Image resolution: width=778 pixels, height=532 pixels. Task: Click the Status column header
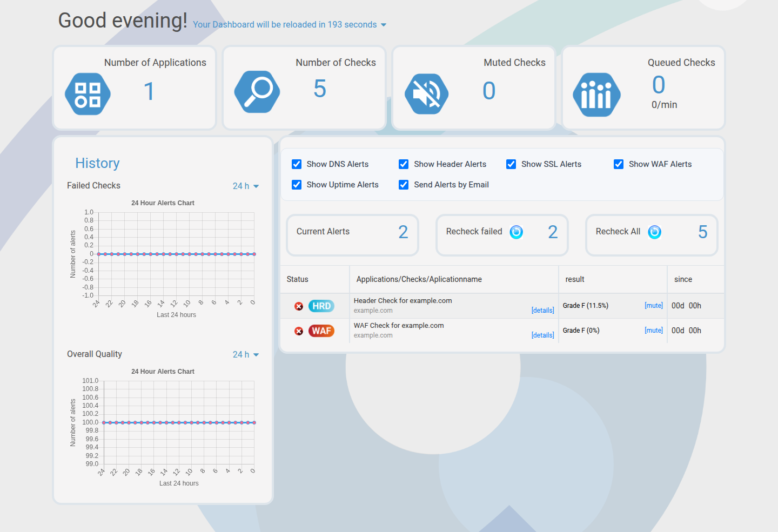(x=298, y=279)
